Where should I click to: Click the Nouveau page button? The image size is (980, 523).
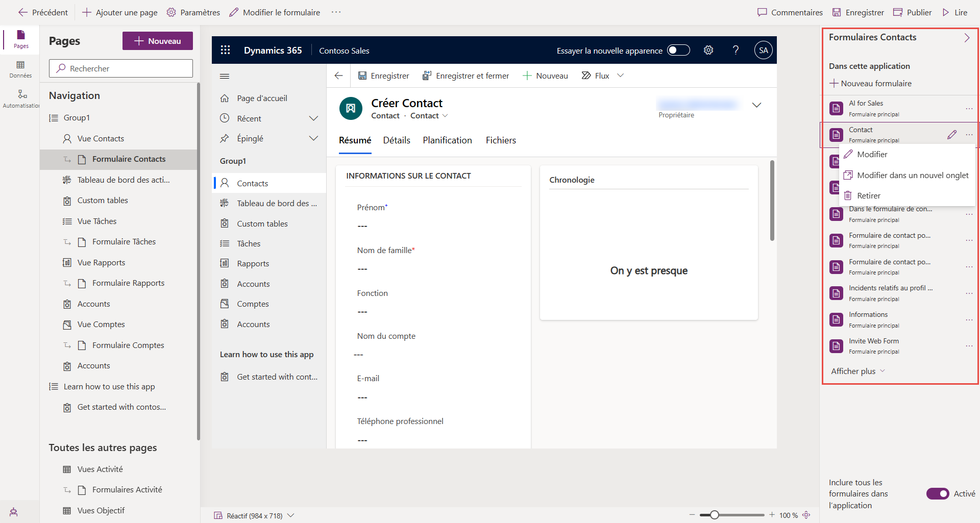pyautogui.click(x=158, y=41)
